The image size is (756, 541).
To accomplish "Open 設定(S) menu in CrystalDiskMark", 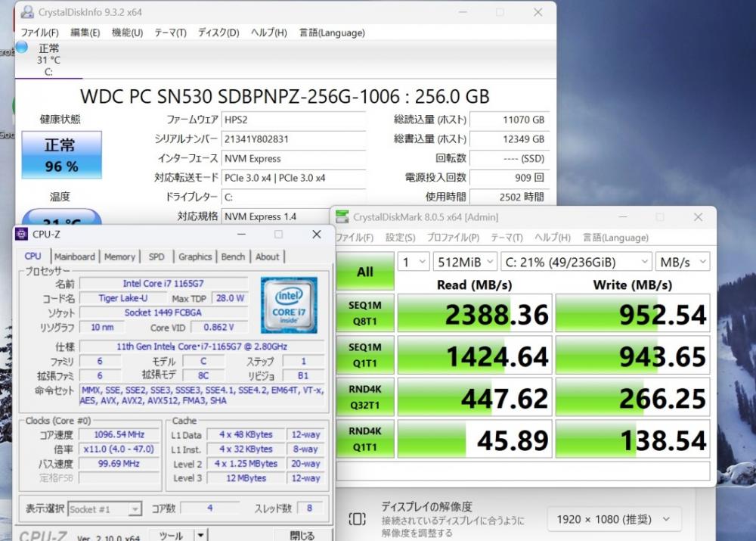I will (x=400, y=238).
